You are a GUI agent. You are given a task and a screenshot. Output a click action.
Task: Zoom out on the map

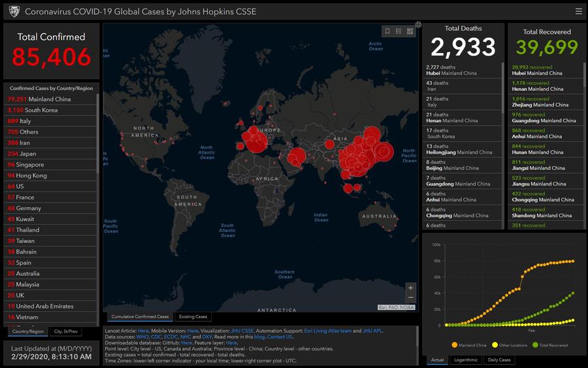410,298
